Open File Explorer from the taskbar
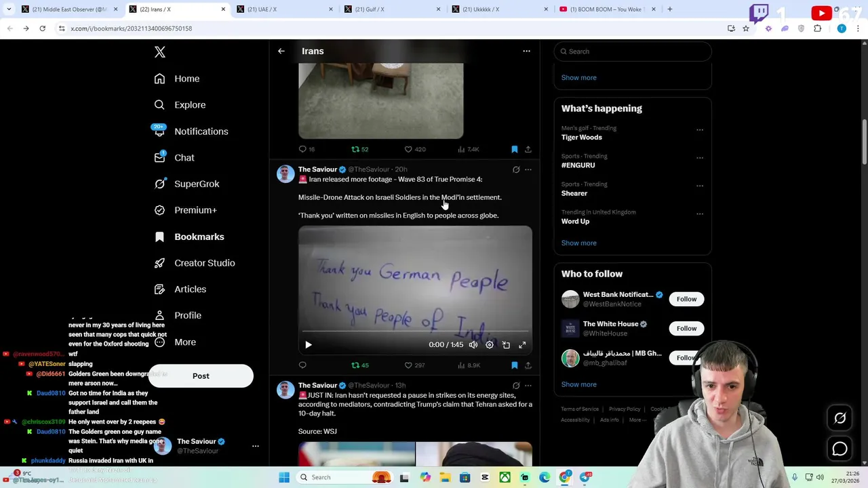The width and height of the screenshot is (868, 488). pyautogui.click(x=445, y=477)
